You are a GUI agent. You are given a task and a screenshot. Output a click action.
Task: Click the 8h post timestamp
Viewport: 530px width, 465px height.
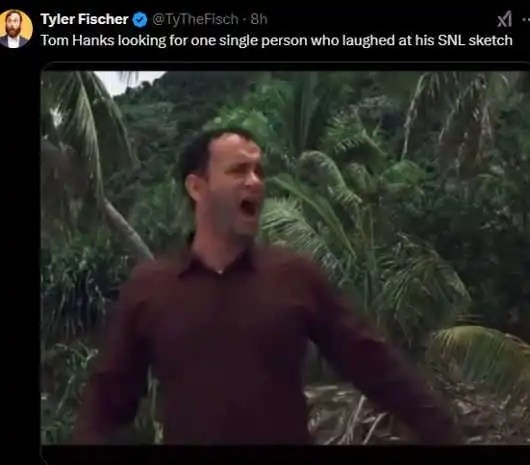tap(259, 19)
